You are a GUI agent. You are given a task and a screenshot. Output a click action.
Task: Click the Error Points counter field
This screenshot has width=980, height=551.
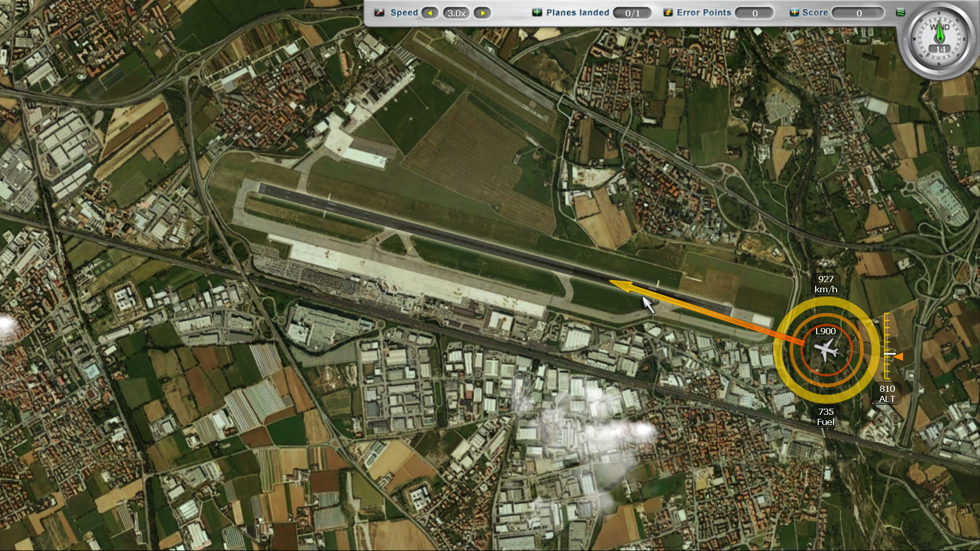tap(754, 13)
